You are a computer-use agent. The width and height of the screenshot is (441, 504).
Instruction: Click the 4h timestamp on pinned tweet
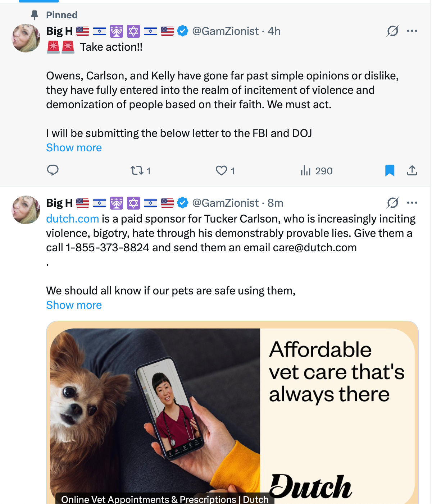tap(274, 31)
